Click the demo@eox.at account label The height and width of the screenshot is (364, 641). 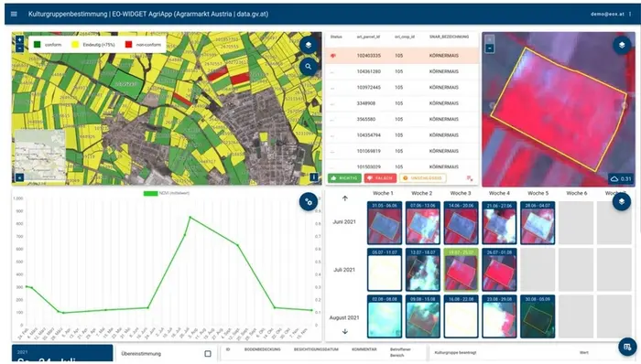click(x=607, y=14)
